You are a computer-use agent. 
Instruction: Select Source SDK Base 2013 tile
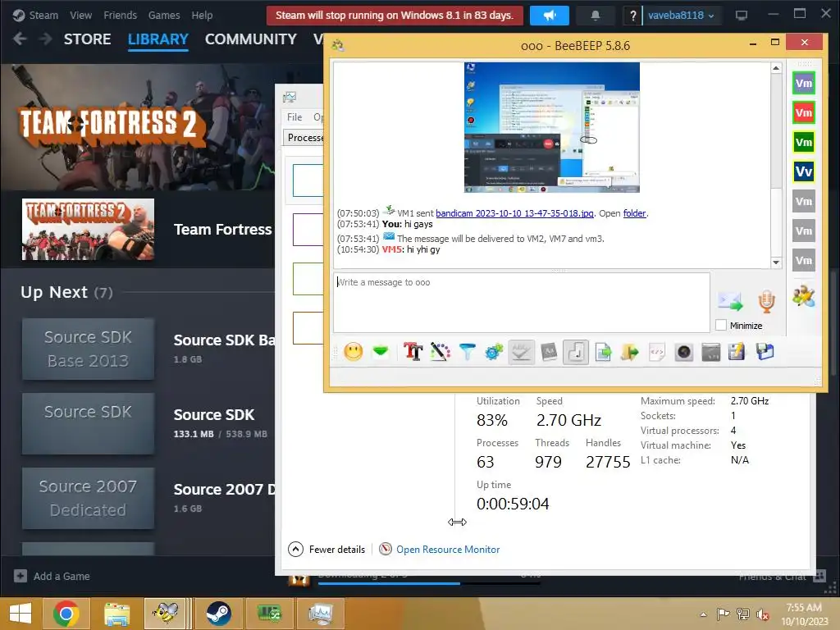pos(88,349)
